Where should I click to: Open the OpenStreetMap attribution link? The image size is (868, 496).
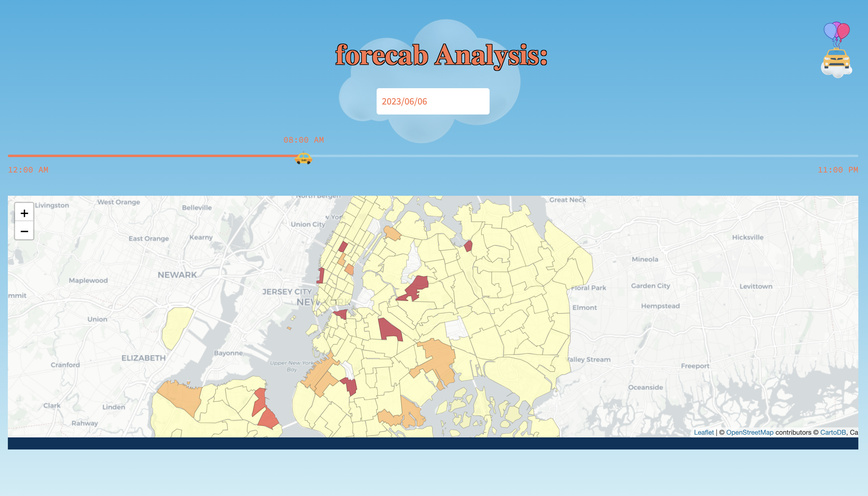pos(750,432)
